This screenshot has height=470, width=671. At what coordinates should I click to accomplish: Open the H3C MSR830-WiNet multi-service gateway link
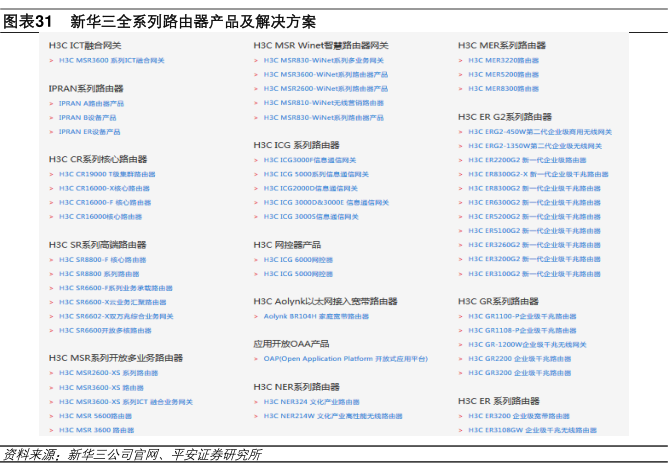click(x=323, y=60)
